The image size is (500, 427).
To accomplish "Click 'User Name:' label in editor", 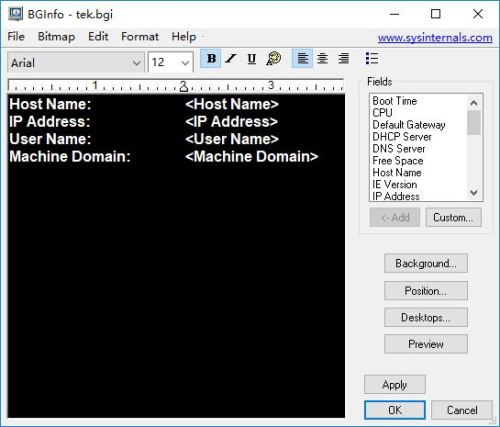I will [50, 139].
